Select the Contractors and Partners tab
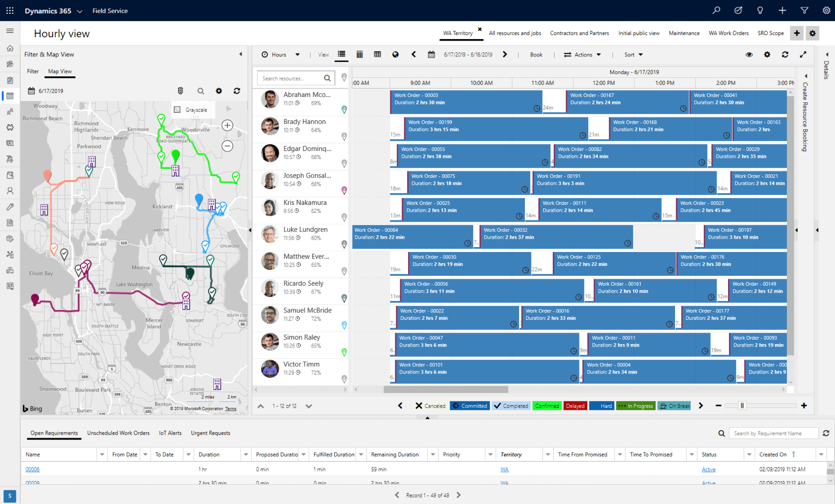Image resolution: width=835 pixels, height=504 pixels. tap(579, 33)
